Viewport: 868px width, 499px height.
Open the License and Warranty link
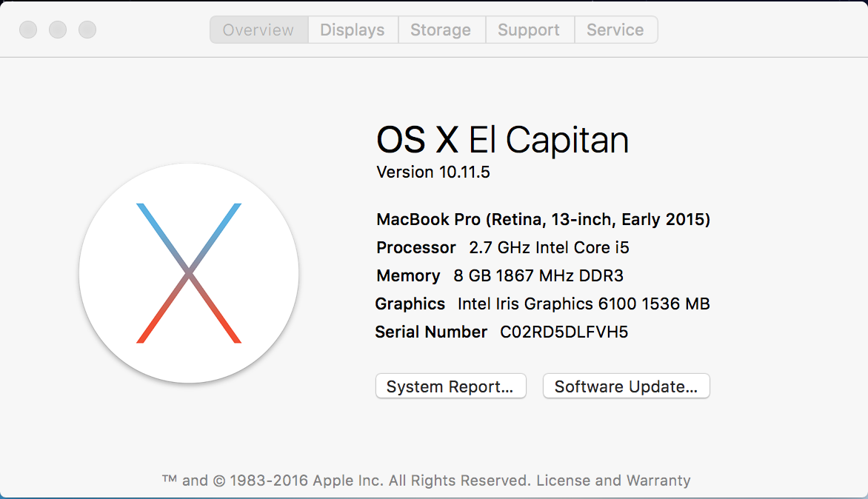(613, 480)
